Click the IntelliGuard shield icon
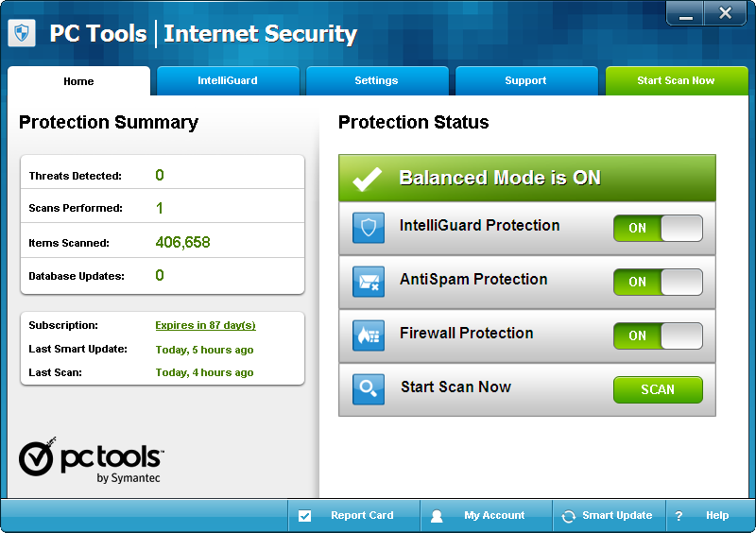Screen dimensions: 756x533 (369, 228)
